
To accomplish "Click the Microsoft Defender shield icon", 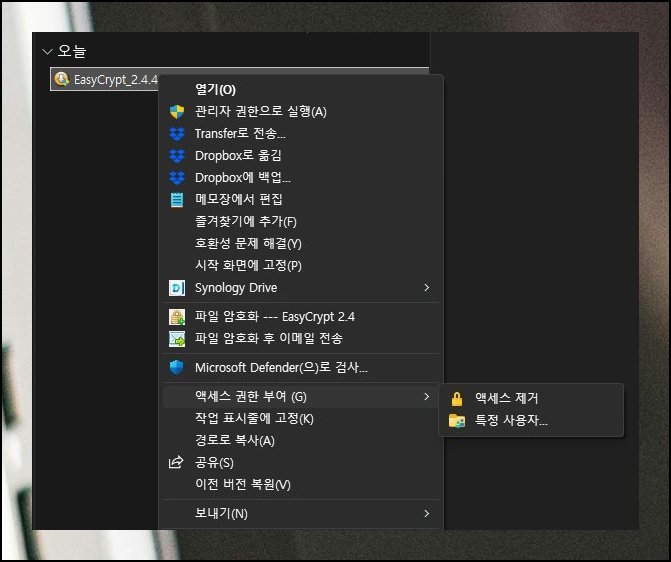I will 176,368.
